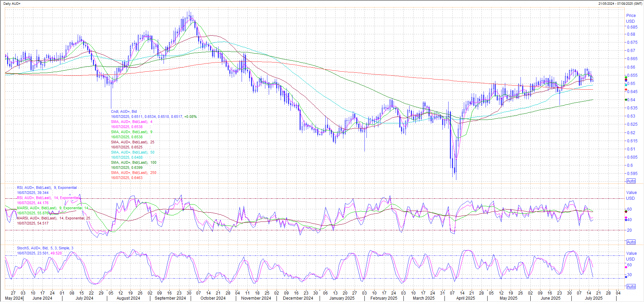Click the blue diamond marker on the StochS value axis

point(626,277)
